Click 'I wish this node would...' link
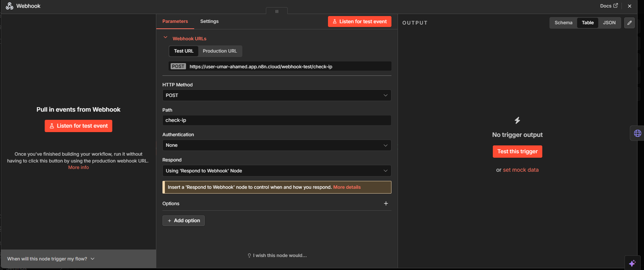Image resolution: width=644 pixels, height=270 pixels. (277, 255)
